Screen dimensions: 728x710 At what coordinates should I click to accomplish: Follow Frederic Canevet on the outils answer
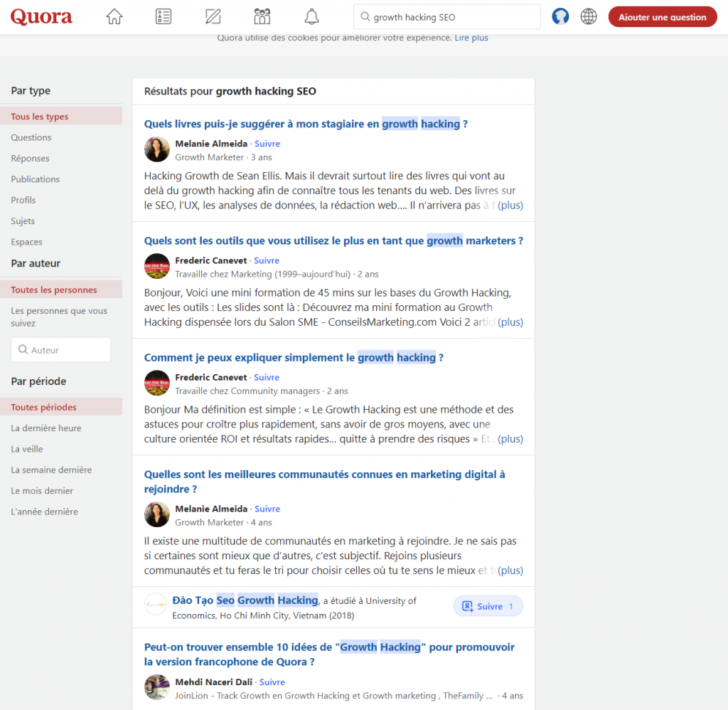coord(267,260)
